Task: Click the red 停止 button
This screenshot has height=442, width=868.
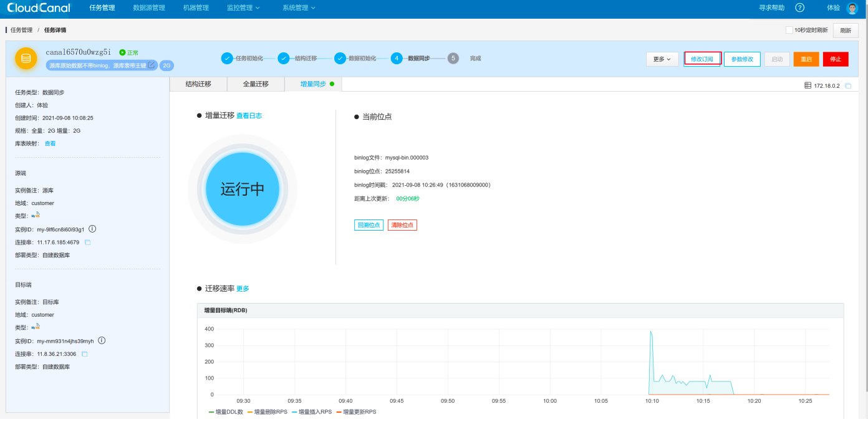Action: (836, 59)
